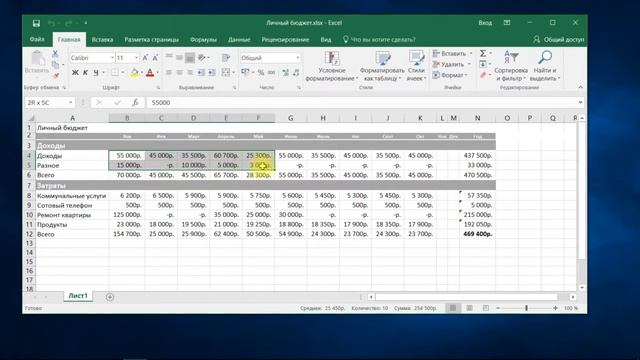Click zoom out minus button
Image resolution: width=640 pixels, height=360 pixels.
coord(498,308)
